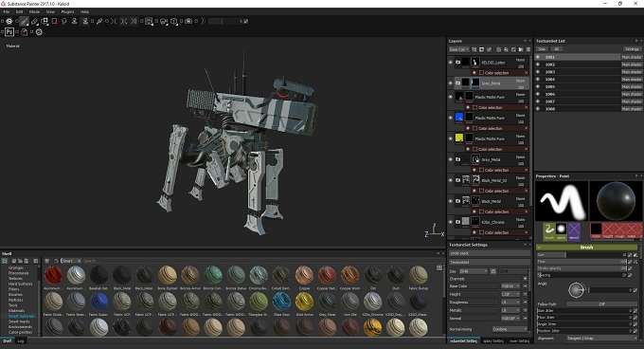Open the camera screenshot icon
644x349 pixels.
coord(188,21)
